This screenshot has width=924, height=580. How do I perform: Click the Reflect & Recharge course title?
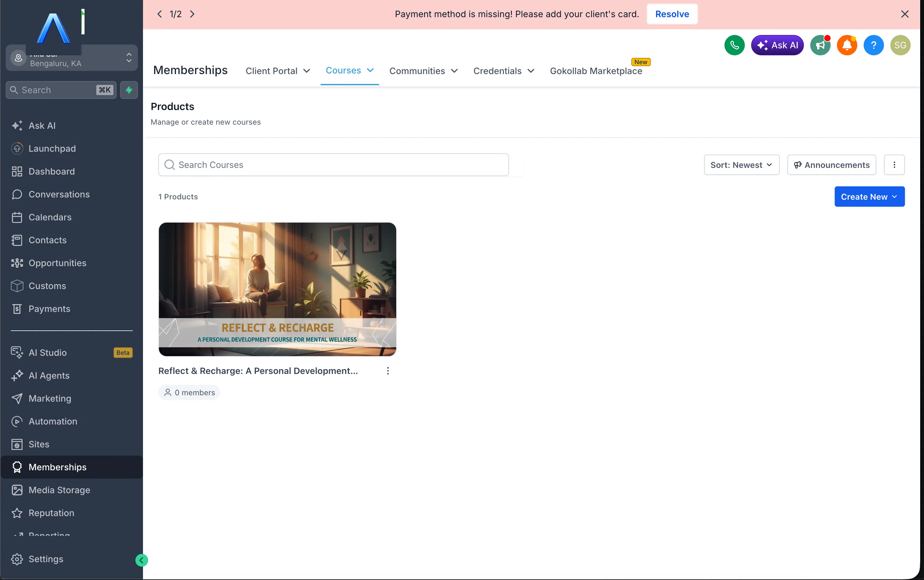click(x=258, y=371)
